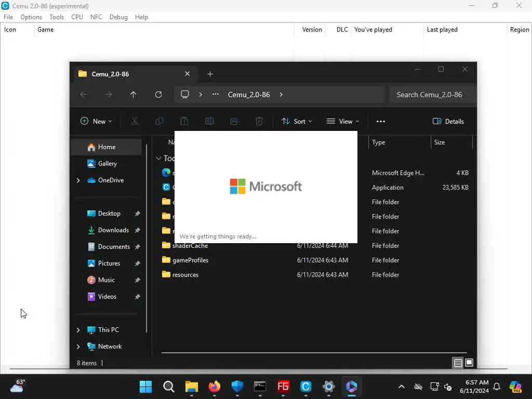Image resolution: width=532 pixels, height=399 pixels.
Task: Expand the This PC tree node
Action: tap(78, 330)
